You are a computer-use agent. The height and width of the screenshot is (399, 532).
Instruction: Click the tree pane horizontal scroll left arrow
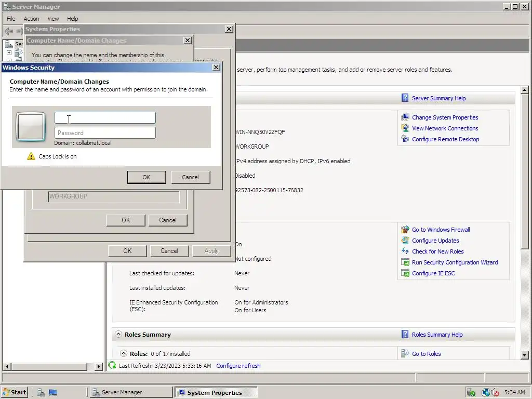[7, 366]
